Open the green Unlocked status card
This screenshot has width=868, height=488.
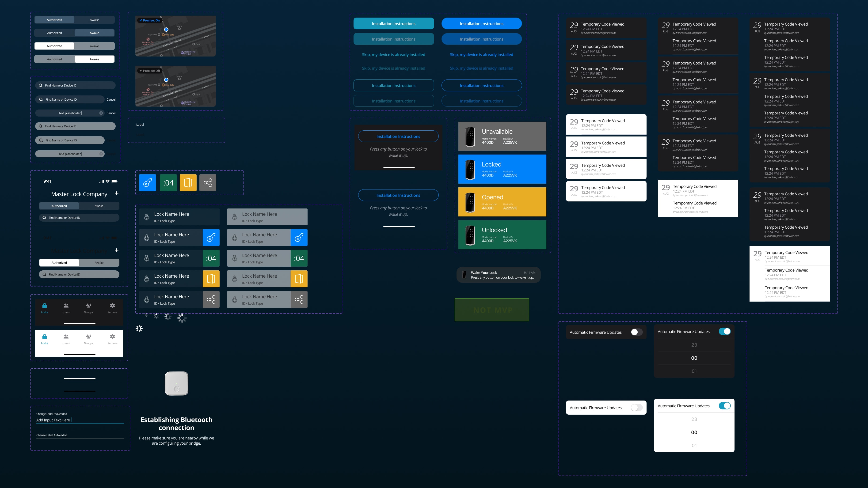point(502,235)
